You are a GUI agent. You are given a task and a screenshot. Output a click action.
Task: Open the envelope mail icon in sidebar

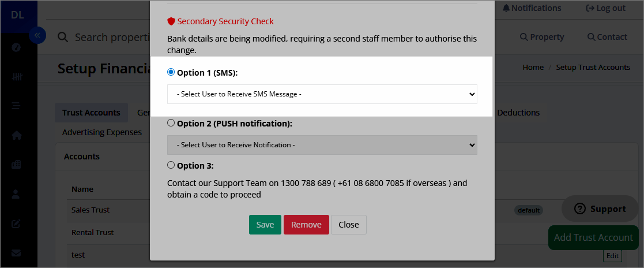(16, 253)
